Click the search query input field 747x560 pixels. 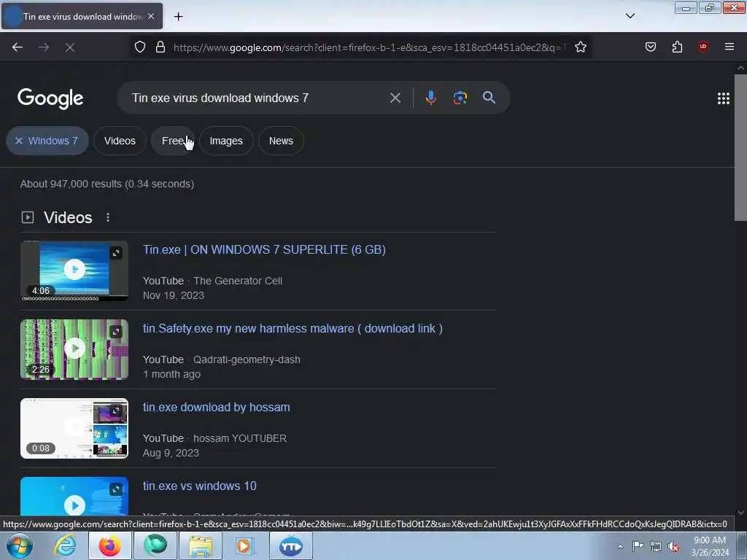(258, 98)
